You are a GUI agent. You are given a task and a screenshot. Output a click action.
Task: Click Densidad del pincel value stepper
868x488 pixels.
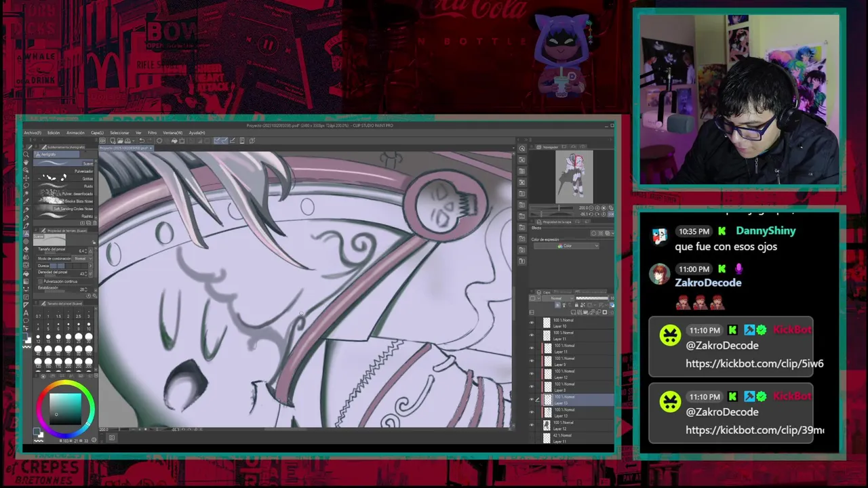click(85, 274)
